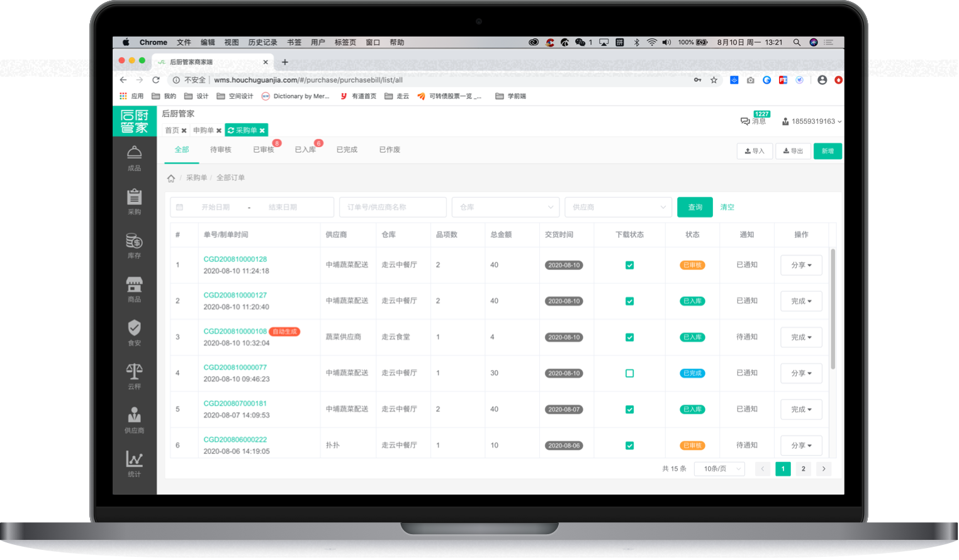Reload the page in Chrome
This screenshot has width=959, height=560.
point(155,80)
